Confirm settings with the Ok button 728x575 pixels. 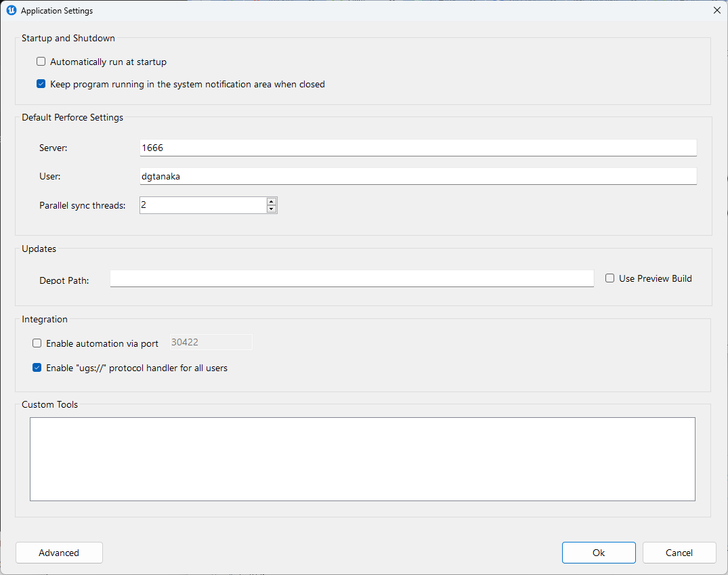point(599,553)
